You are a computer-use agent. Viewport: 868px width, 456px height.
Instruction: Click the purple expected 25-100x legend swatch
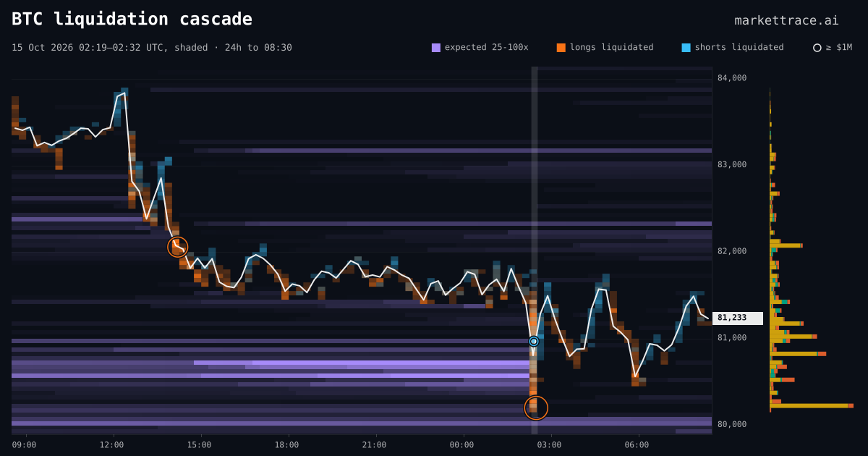[x=436, y=48]
